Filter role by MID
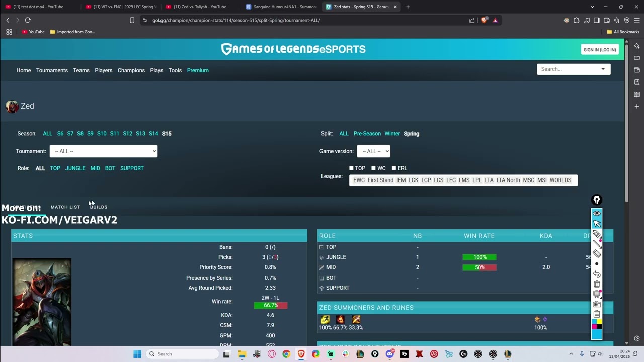This screenshot has height=362, width=644. pos(95,168)
